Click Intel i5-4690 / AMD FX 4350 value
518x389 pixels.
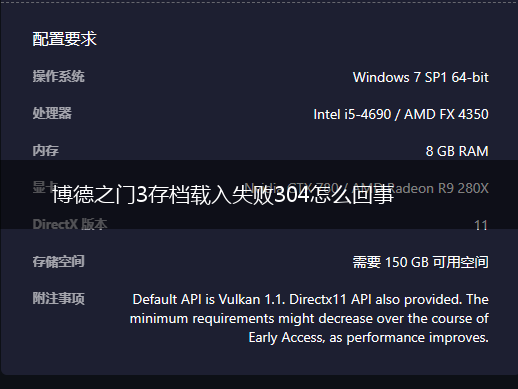click(401, 114)
